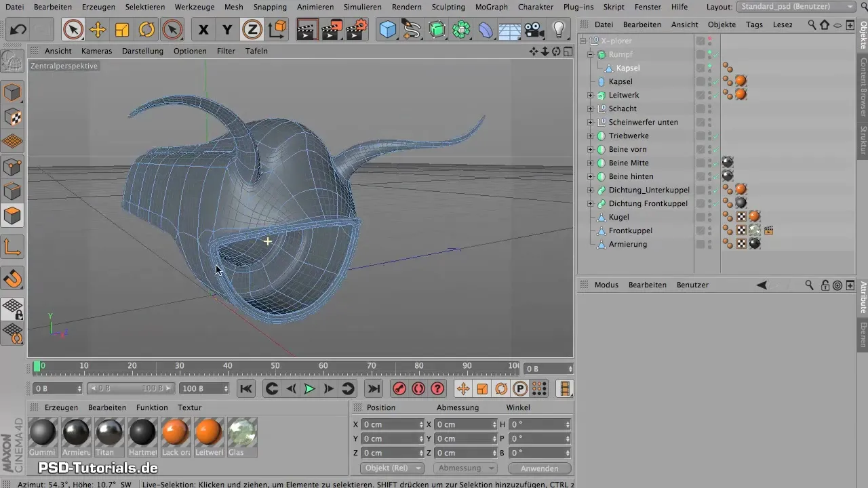The height and width of the screenshot is (488, 868).
Task: Open the Objekt (Rel) dropdown
Action: [392, 468]
